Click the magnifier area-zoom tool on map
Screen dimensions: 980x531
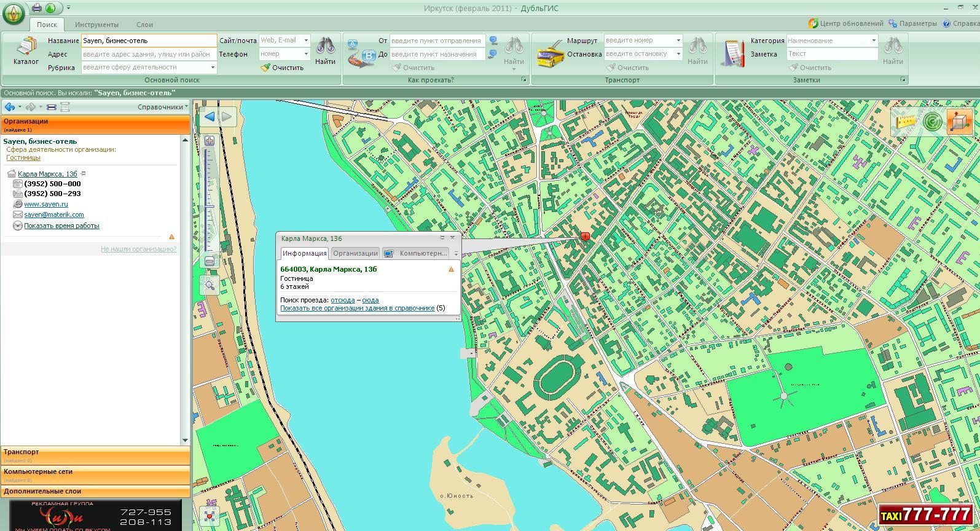[x=210, y=285]
